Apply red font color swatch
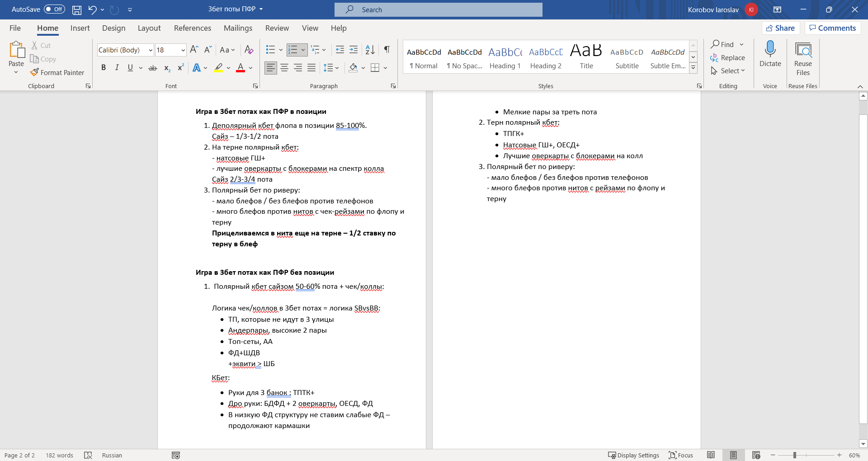The width and height of the screenshot is (868, 461). point(241,68)
